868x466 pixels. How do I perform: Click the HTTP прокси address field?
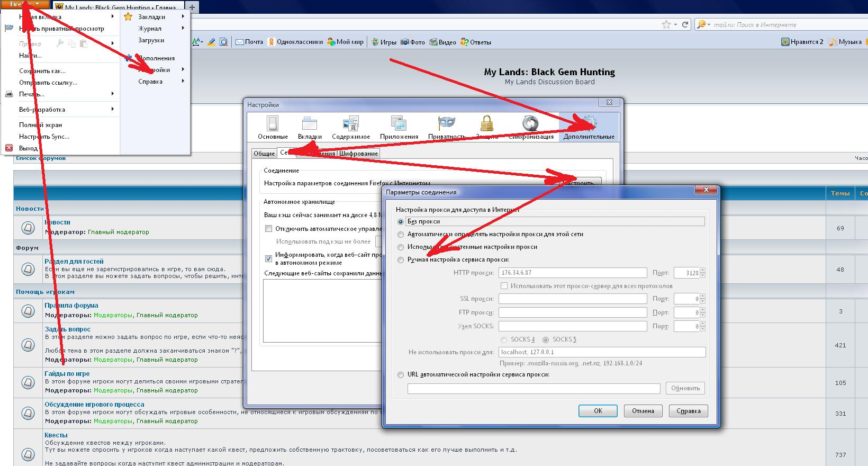572,273
